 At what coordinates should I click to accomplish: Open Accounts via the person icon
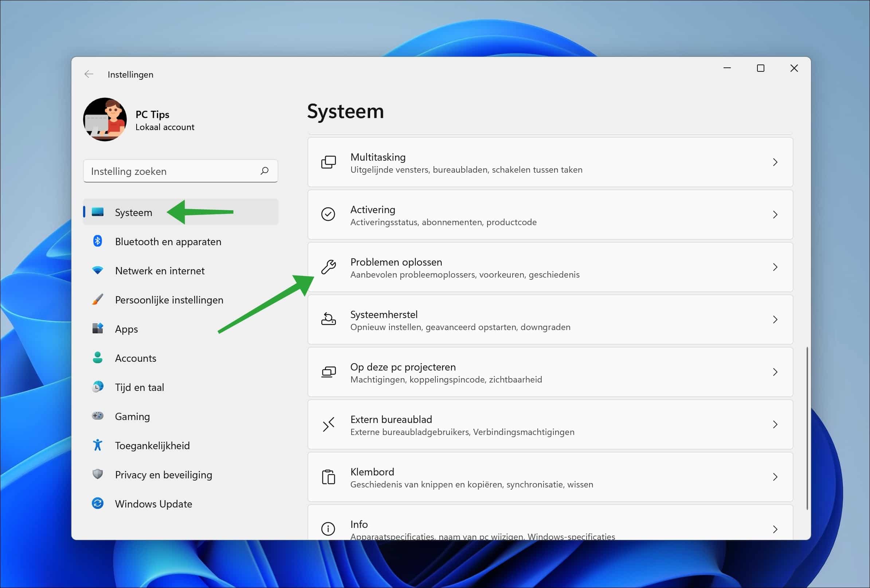tap(98, 358)
